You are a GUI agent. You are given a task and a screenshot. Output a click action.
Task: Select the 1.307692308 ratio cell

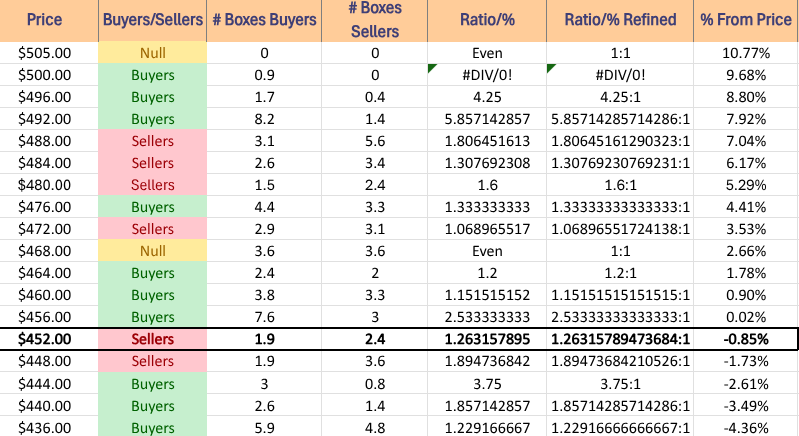[x=487, y=162]
